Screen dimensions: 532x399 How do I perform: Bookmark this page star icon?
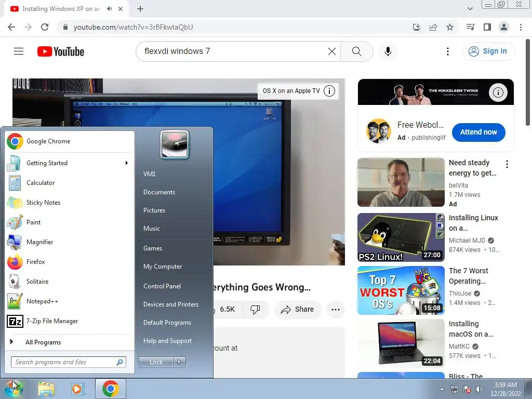450,27
